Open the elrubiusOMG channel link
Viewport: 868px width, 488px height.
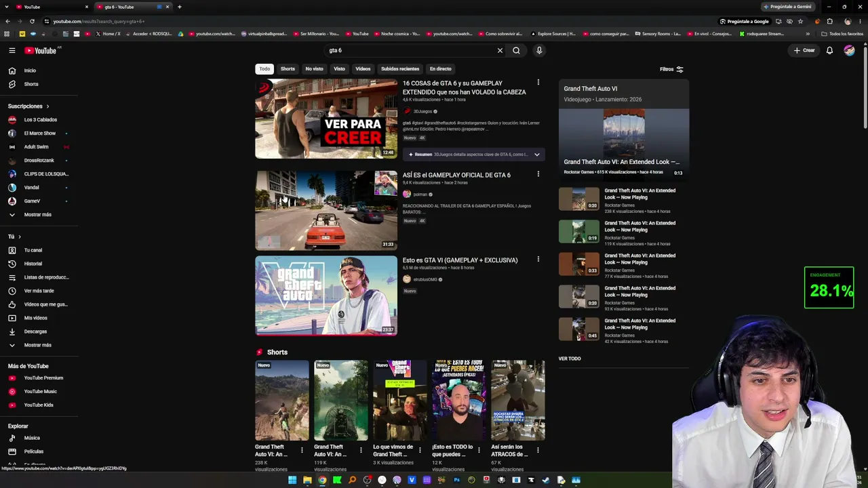click(425, 279)
